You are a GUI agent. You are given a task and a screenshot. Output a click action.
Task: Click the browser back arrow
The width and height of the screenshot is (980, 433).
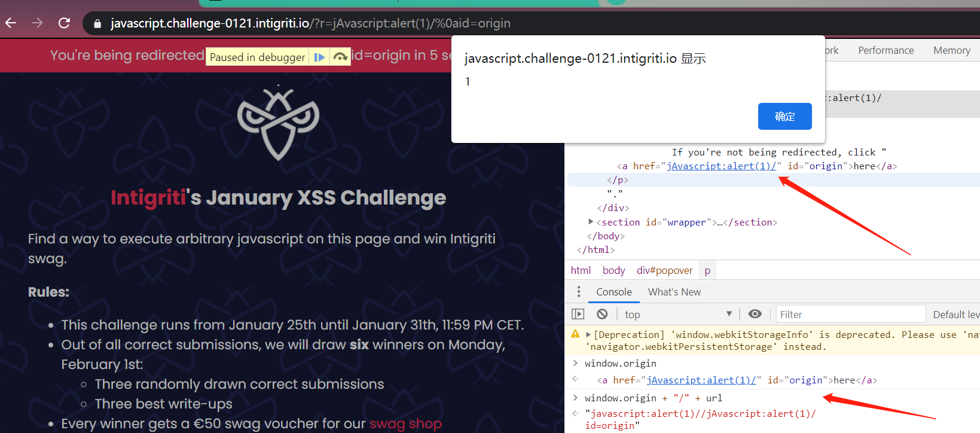coord(11,23)
